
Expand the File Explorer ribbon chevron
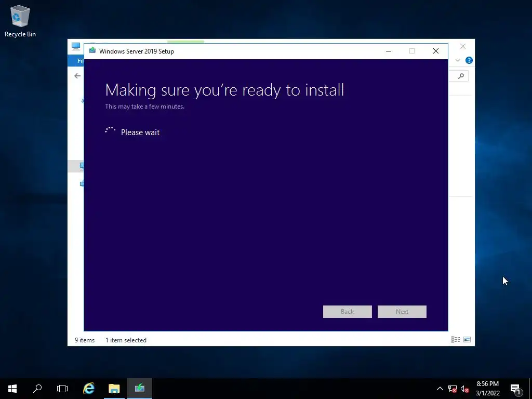click(x=458, y=60)
